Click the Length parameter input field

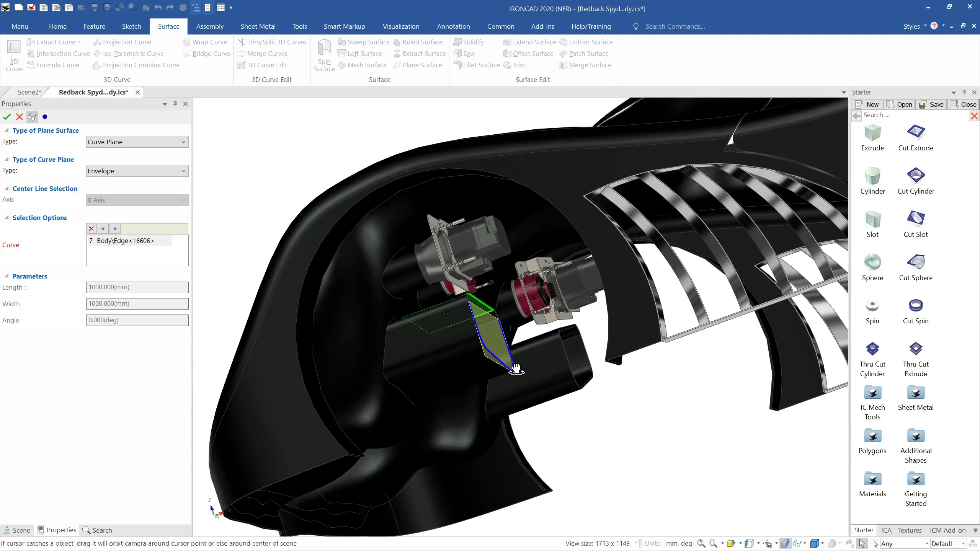pos(137,287)
